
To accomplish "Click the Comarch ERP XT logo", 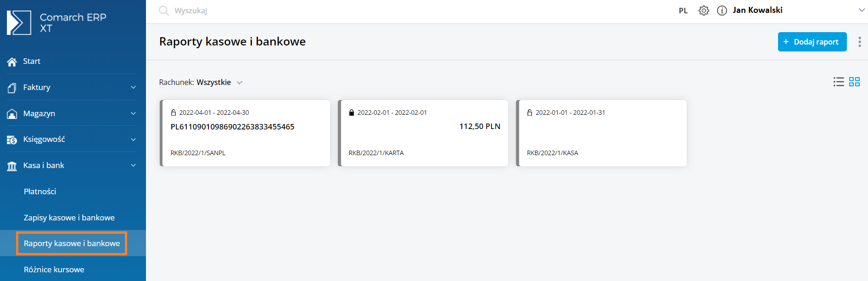I will coord(19,22).
